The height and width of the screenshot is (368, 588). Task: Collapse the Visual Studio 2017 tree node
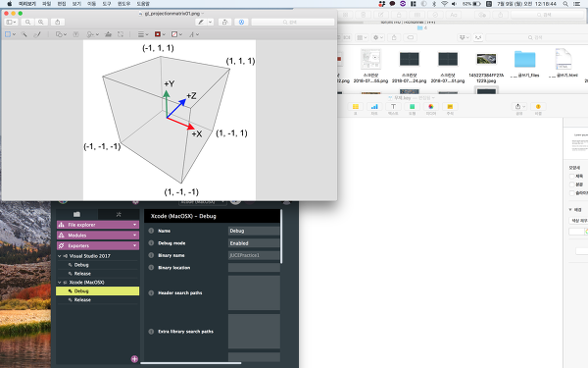(59, 256)
